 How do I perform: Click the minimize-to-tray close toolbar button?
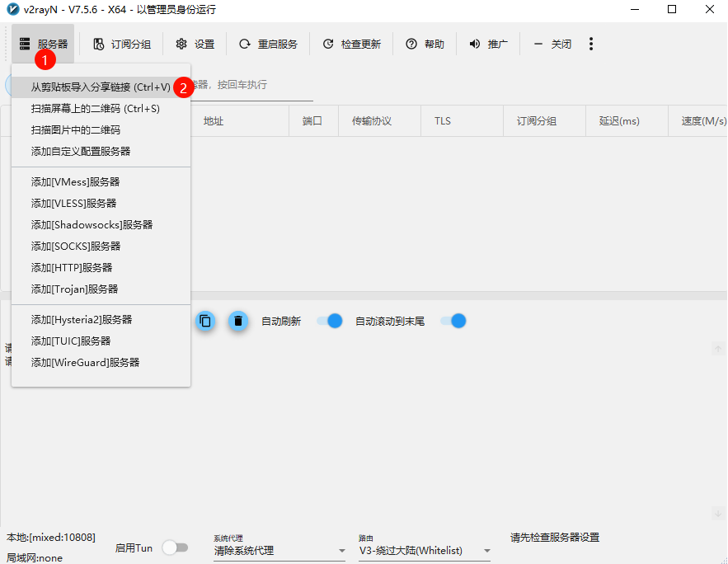click(x=552, y=45)
